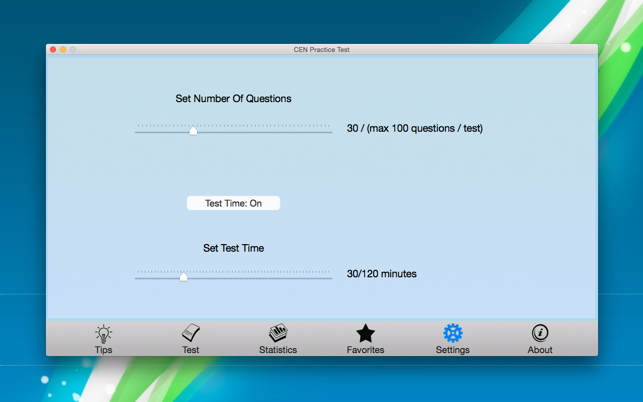This screenshot has height=402, width=643.
Task: Click the Set Number Of Questions label
Action: click(233, 98)
